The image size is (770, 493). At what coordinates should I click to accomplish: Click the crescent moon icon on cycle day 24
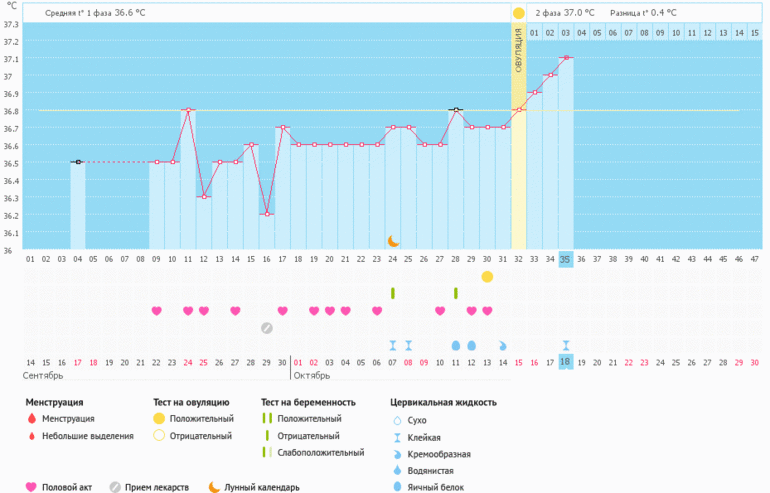pyautogui.click(x=393, y=241)
